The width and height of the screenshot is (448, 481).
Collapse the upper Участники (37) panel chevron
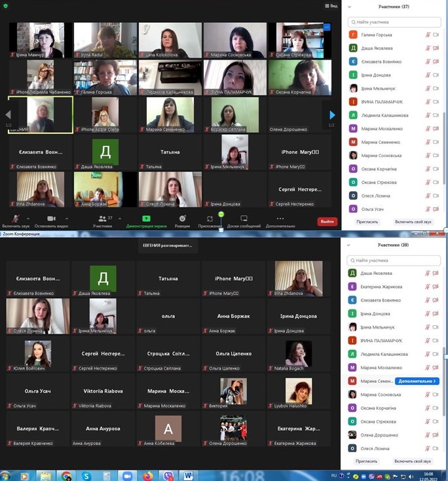tap(349, 7)
